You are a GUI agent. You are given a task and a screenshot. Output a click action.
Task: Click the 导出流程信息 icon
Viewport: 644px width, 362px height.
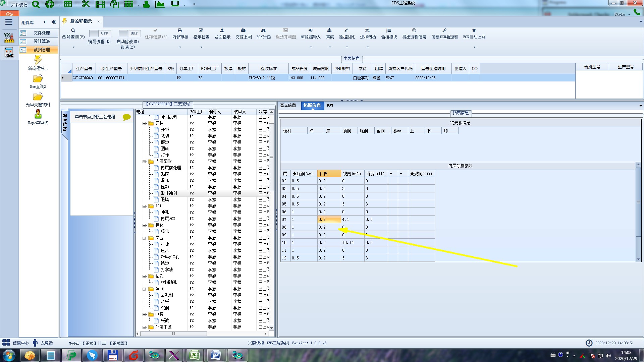[414, 31]
